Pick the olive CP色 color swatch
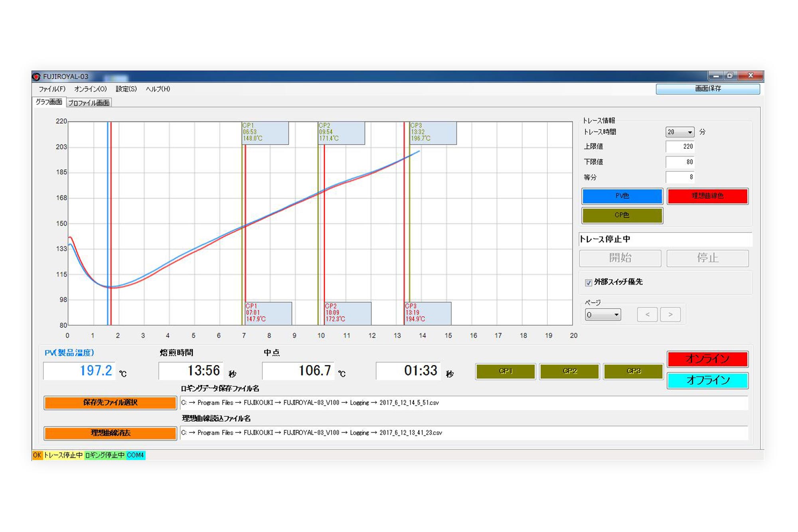Image resolution: width=798 pixels, height=532 pixels. 622,215
